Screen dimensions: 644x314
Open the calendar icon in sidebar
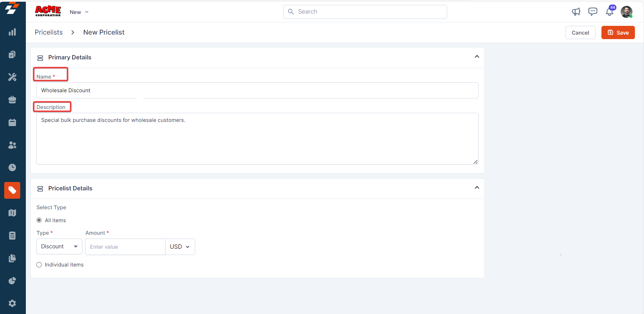coord(12,122)
